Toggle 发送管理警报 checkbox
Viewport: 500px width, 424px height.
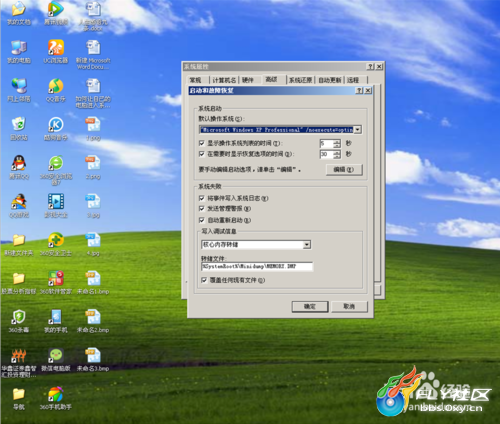click(201, 208)
